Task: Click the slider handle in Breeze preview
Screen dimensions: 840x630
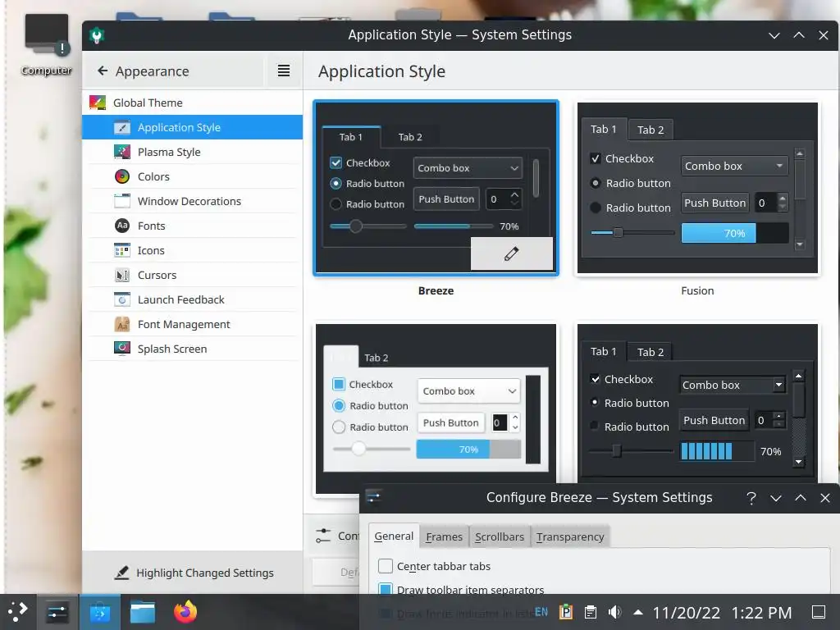Action: click(356, 226)
